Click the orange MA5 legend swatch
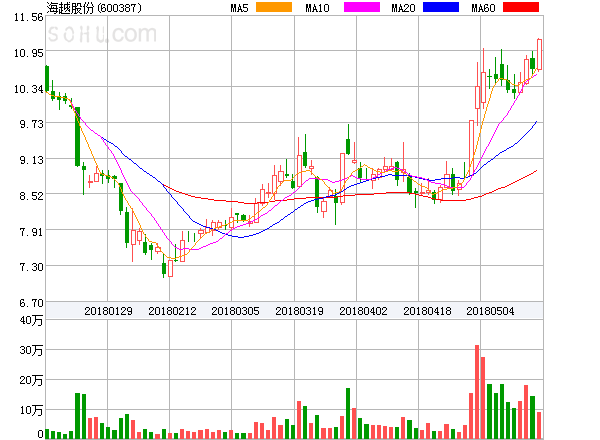 tap(274, 7)
